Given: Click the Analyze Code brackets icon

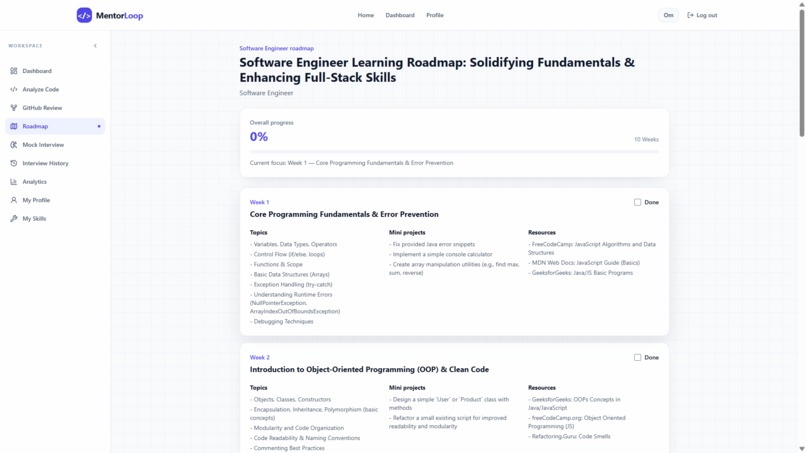Looking at the screenshot, I should 14,89.
